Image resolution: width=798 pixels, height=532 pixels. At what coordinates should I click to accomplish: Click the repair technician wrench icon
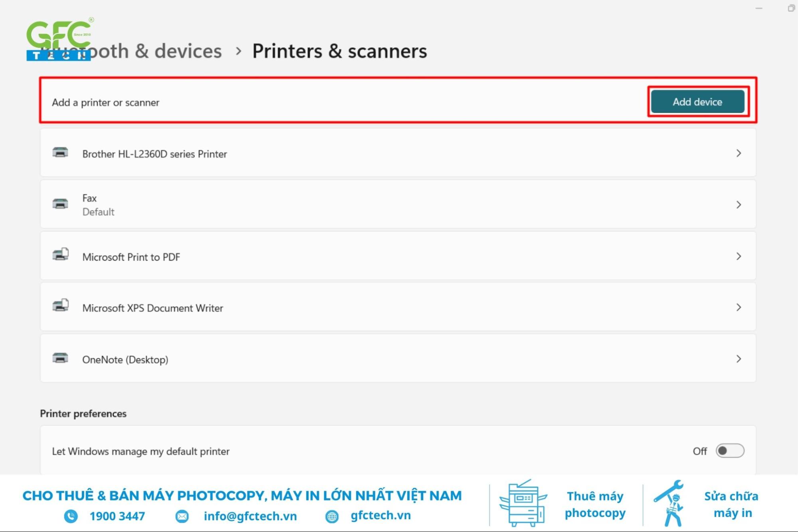pyautogui.click(x=669, y=503)
